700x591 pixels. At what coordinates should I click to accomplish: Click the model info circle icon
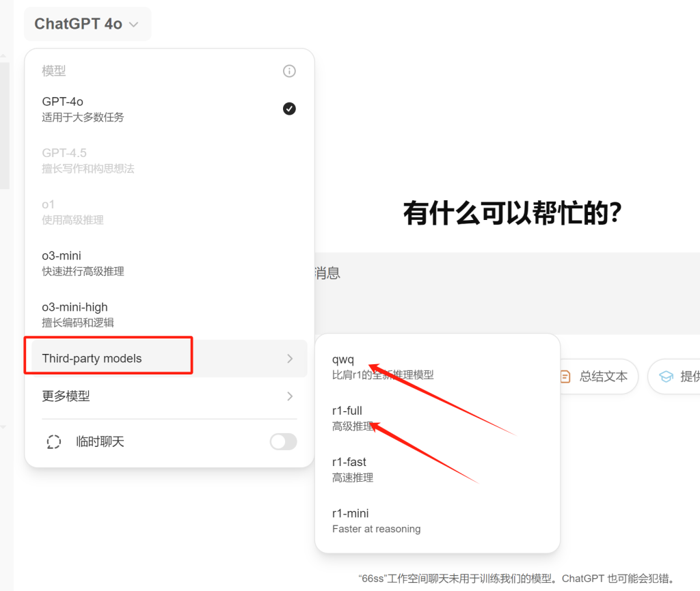(x=289, y=71)
